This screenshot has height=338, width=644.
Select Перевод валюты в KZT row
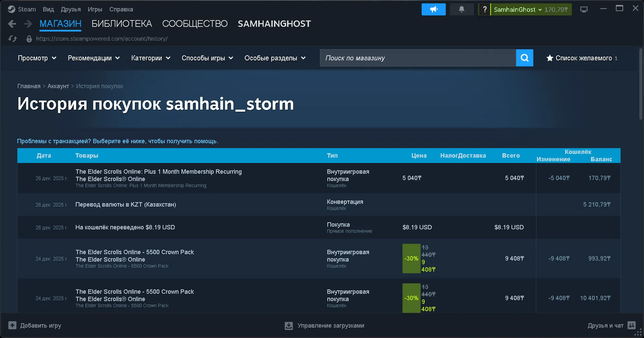pyautogui.click(x=319, y=205)
